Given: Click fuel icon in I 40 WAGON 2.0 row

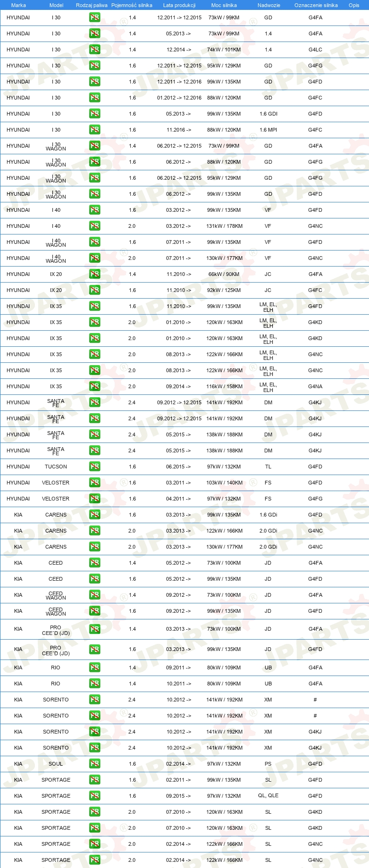Looking at the screenshot, I should [94, 258].
